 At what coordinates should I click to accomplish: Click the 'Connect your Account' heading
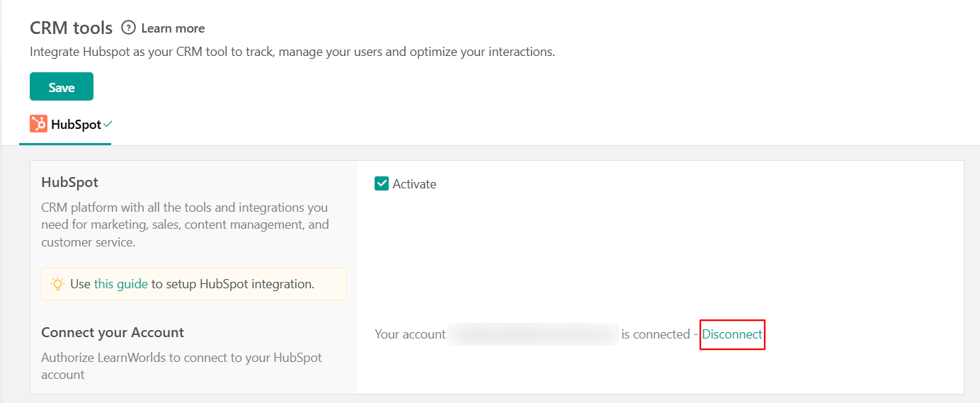pyautogui.click(x=113, y=332)
